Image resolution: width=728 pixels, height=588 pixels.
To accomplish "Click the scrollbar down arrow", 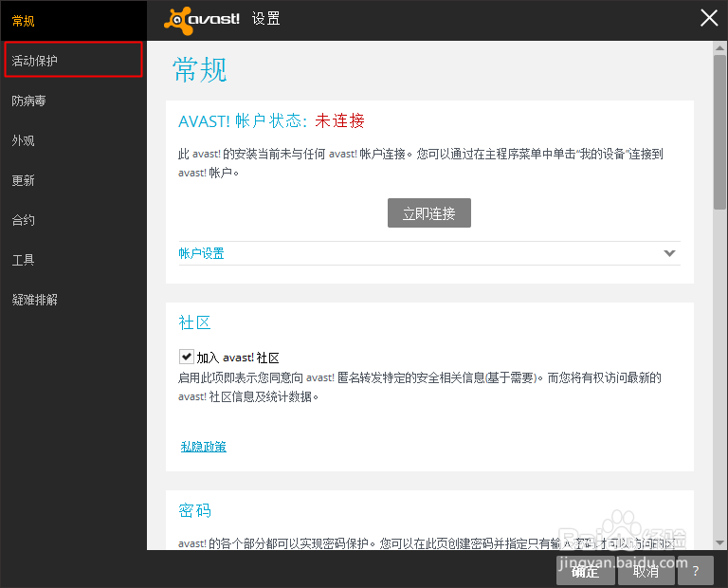I will 719,542.
